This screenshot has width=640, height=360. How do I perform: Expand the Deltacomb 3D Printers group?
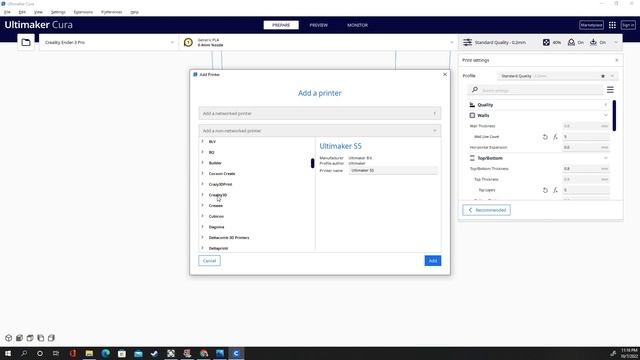202,237
